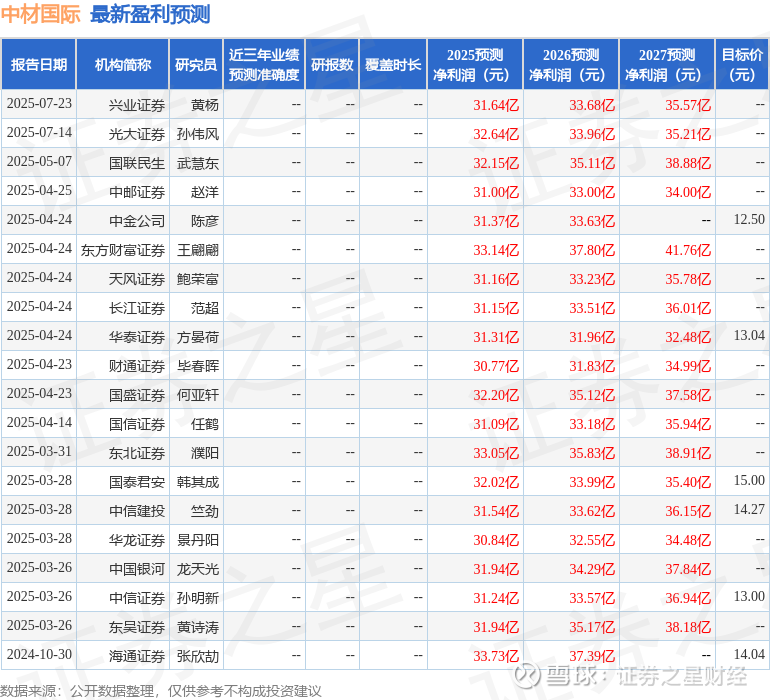The height and width of the screenshot is (700, 770).
Task: Select the 目标价 column header
Action: tap(742, 64)
